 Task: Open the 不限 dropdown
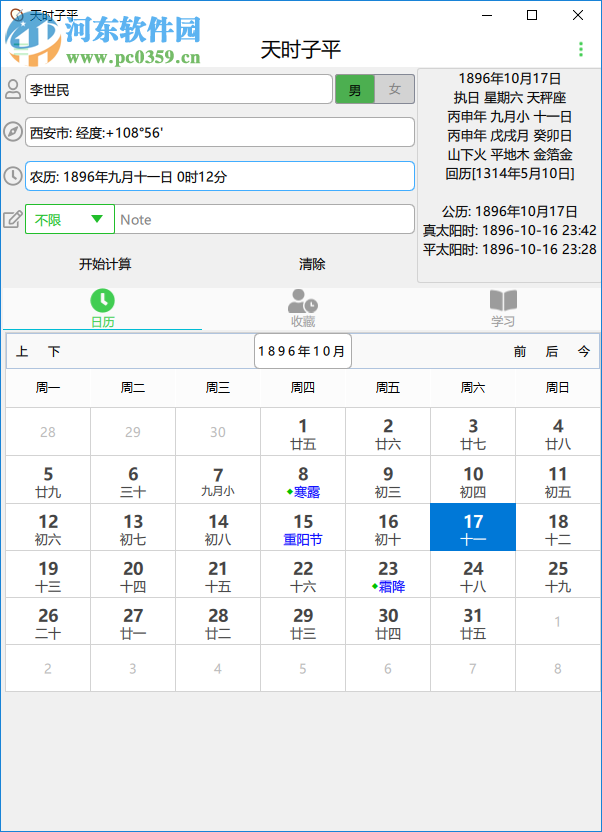[x=70, y=219]
